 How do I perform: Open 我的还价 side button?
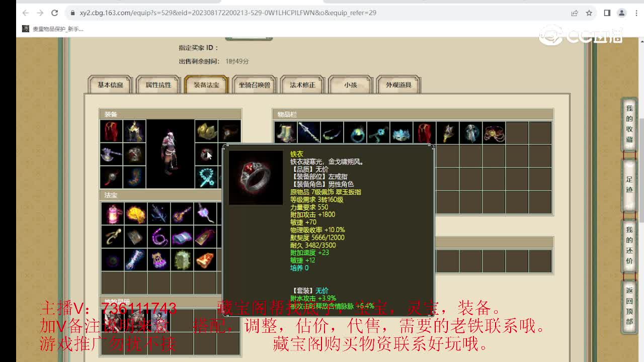629,245
